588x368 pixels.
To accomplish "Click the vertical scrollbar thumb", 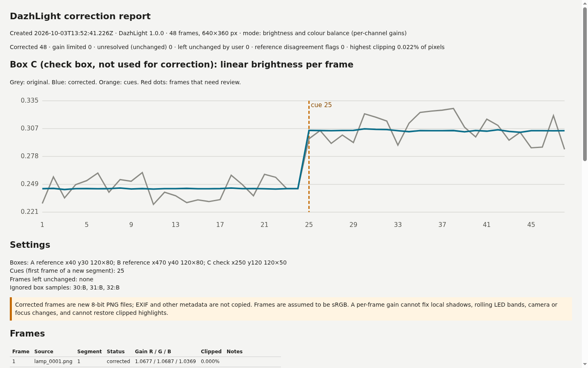I will tap(585, 84).
